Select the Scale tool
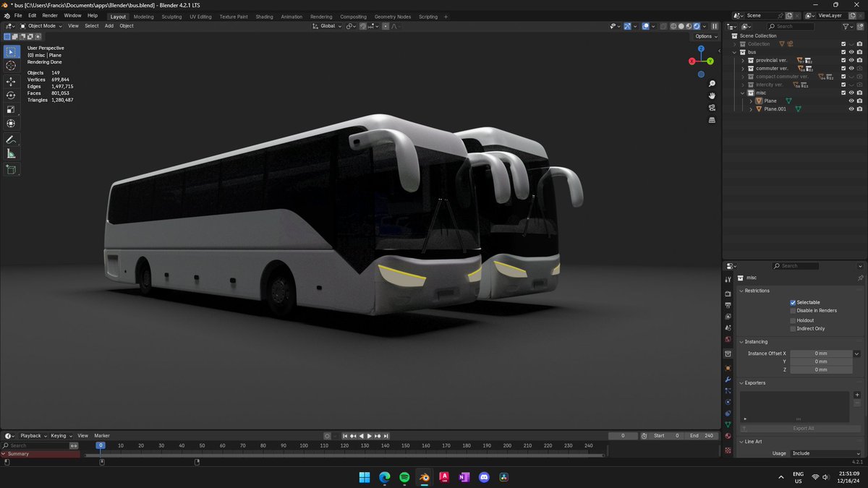868x488 pixels. coord(11,109)
